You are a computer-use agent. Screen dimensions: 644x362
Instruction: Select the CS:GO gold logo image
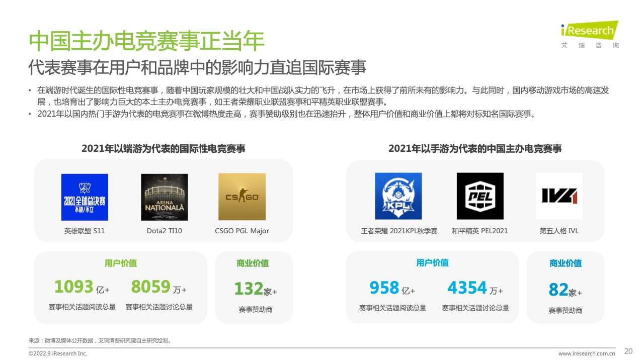(242, 197)
